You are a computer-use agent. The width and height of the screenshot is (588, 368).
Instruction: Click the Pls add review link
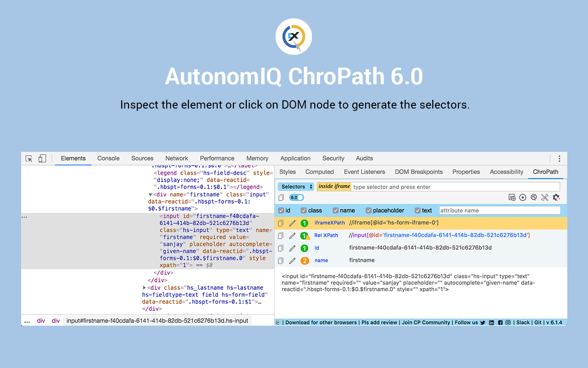coord(379,322)
